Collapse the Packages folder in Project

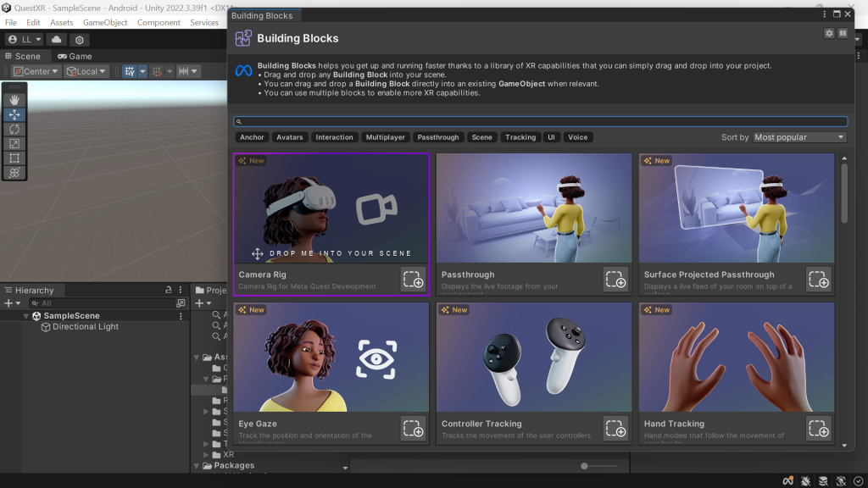(196, 466)
